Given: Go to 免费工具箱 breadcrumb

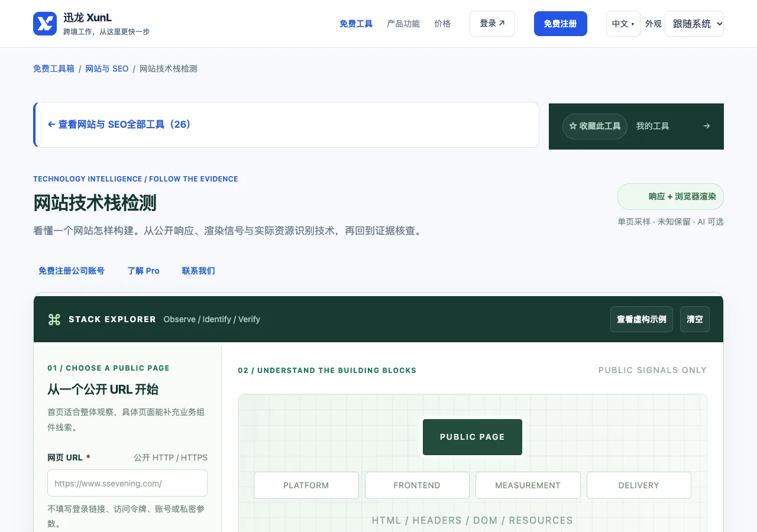Looking at the screenshot, I should 54,69.
